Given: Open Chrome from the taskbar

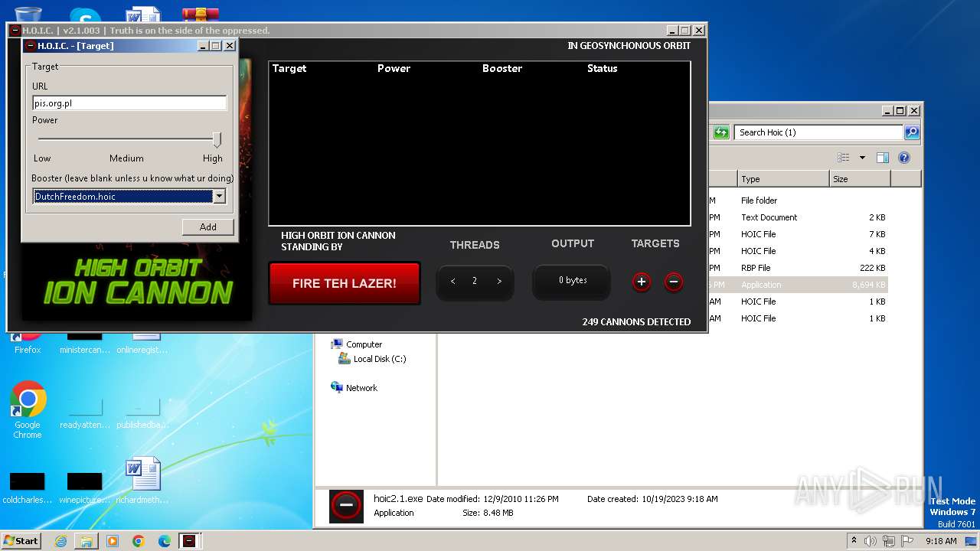Looking at the screenshot, I should pos(139,541).
